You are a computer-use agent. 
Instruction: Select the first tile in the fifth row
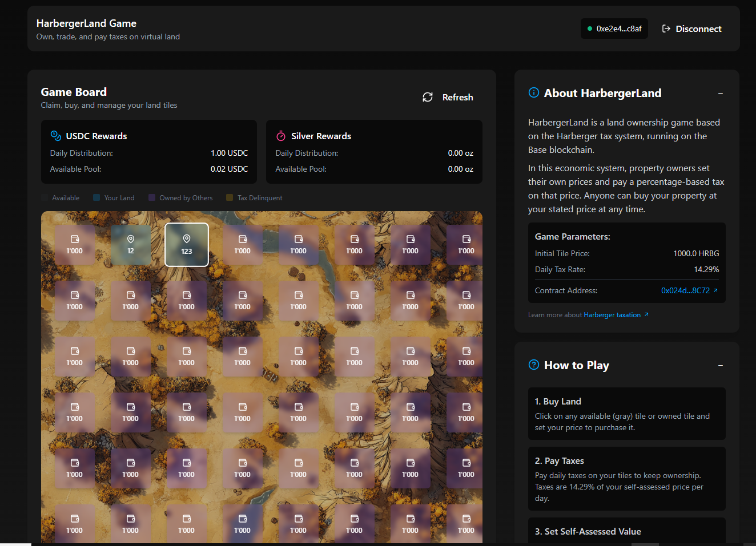click(x=75, y=468)
